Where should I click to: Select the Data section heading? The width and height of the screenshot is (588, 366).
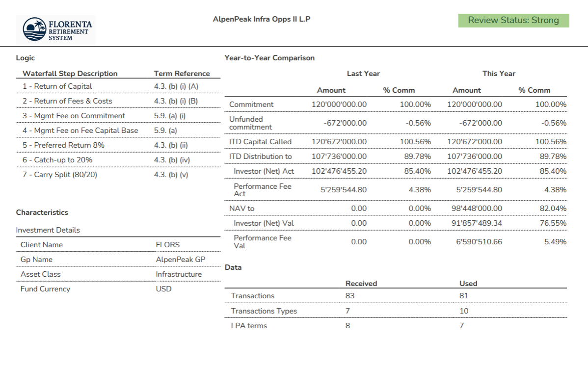[x=233, y=267]
